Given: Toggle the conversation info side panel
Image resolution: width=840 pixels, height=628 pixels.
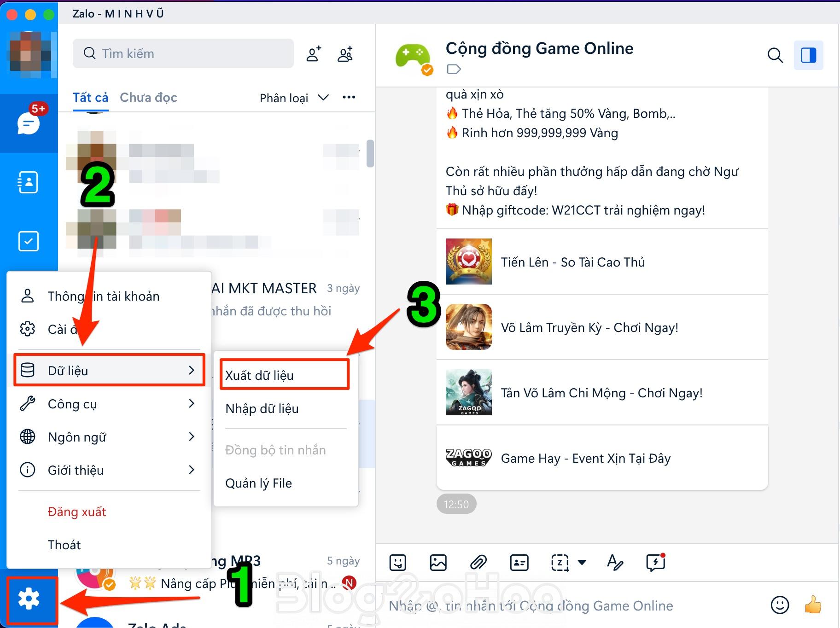Looking at the screenshot, I should tap(808, 55).
